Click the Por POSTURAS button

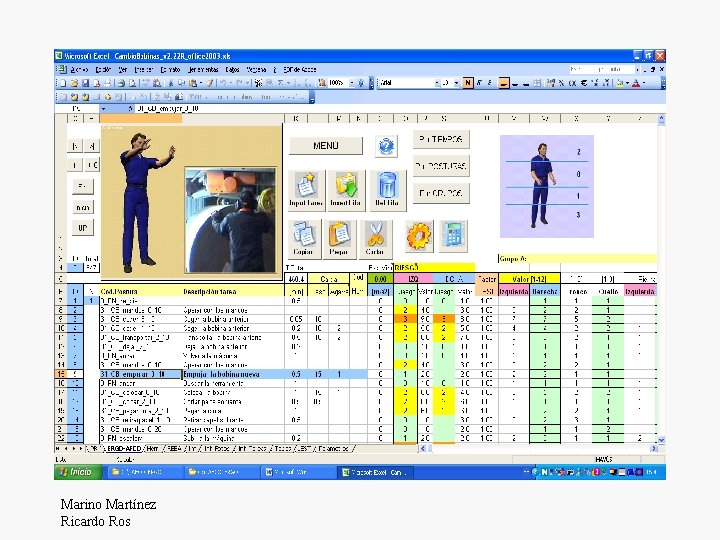coord(441,166)
